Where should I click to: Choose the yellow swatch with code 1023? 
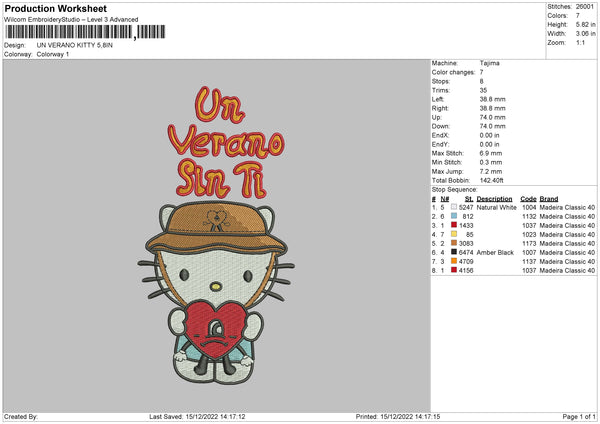454,234
